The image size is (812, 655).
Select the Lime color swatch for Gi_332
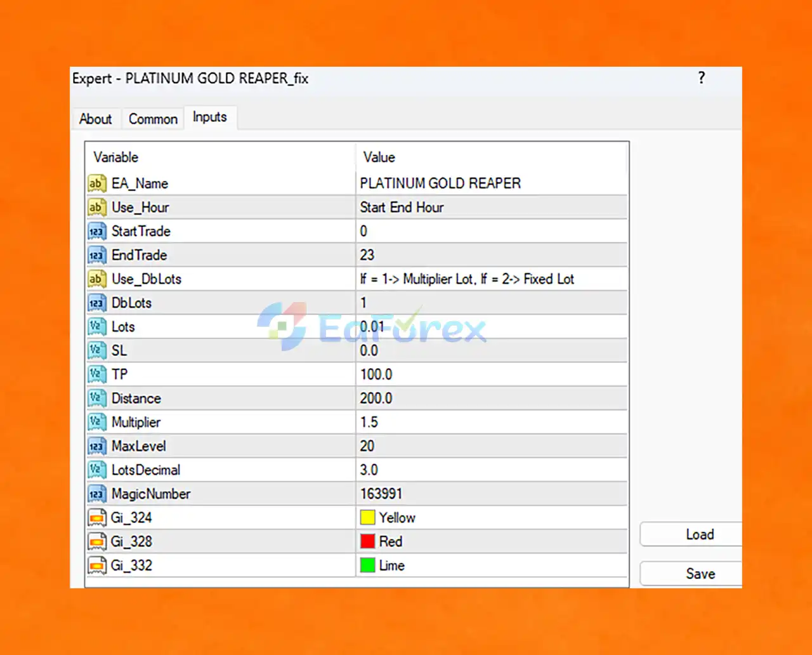[367, 566]
